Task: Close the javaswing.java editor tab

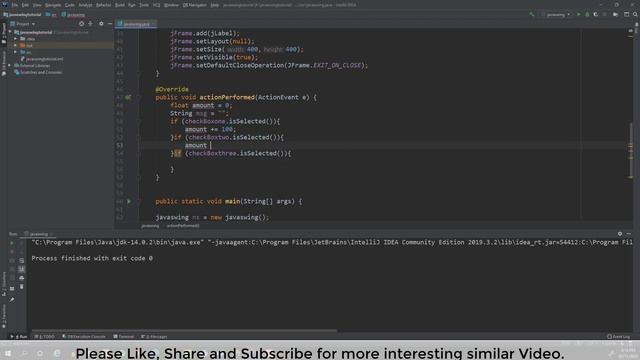Action: click(153, 24)
